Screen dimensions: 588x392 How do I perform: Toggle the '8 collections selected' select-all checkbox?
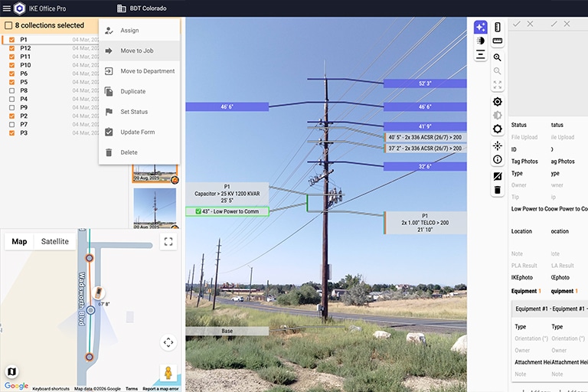tap(8, 25)
